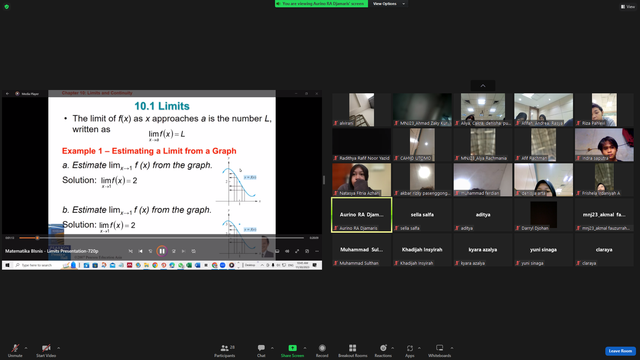Open the Participants panel
The image size is (640, 360).
225,350
